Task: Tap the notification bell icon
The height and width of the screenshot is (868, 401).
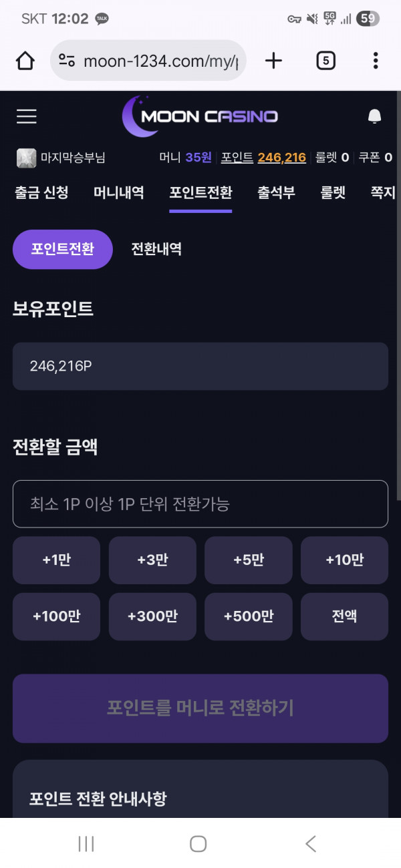Action: [x=374, y=117]
